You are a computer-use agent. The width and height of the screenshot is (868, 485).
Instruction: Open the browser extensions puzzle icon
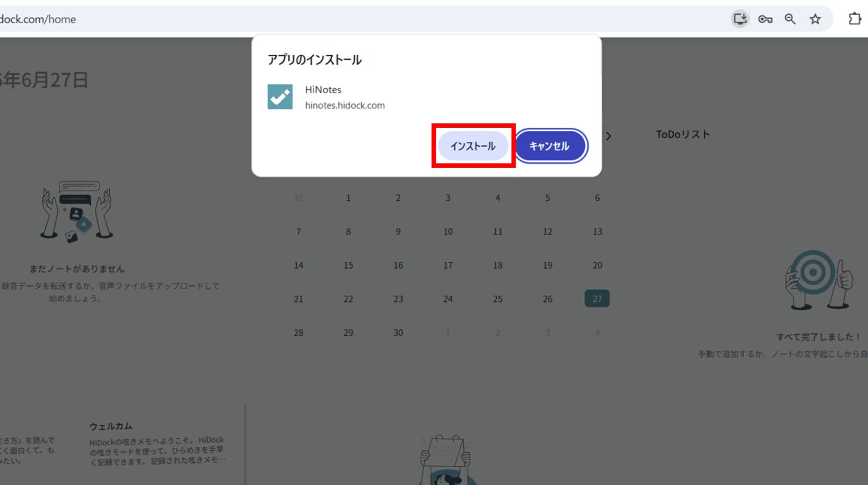pyautogui.click(x=855, y=19)
